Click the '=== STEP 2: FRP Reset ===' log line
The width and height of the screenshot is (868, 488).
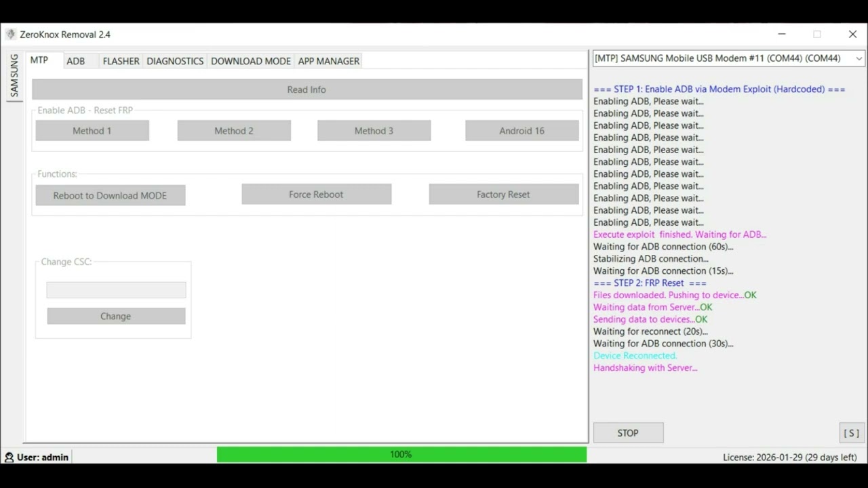coord(650,283)
